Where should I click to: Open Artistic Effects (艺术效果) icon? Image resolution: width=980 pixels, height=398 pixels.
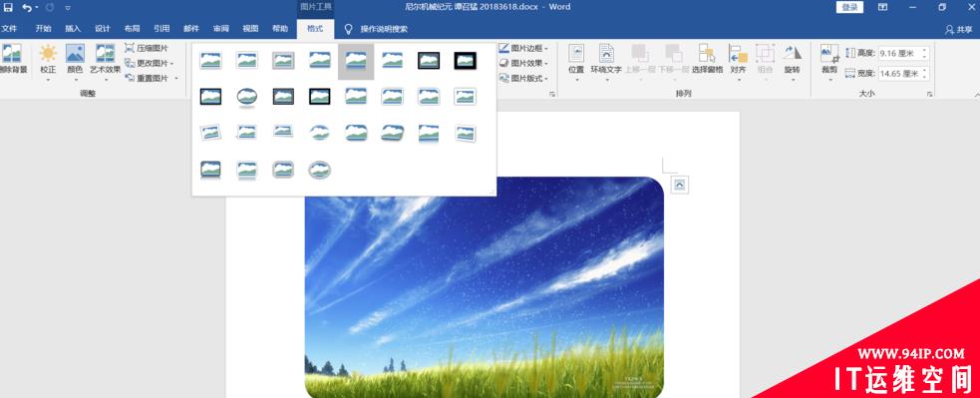point(105,54)
